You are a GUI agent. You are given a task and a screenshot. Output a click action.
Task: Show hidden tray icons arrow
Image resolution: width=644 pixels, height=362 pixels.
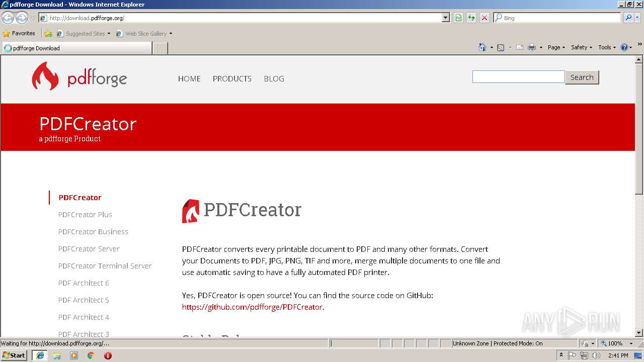(561, 355)
